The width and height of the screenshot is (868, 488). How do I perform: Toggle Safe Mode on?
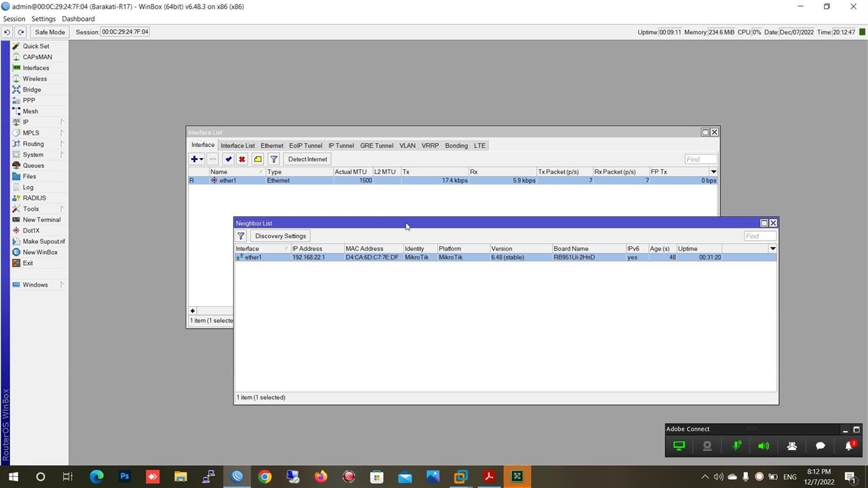(x=50, y=32)
